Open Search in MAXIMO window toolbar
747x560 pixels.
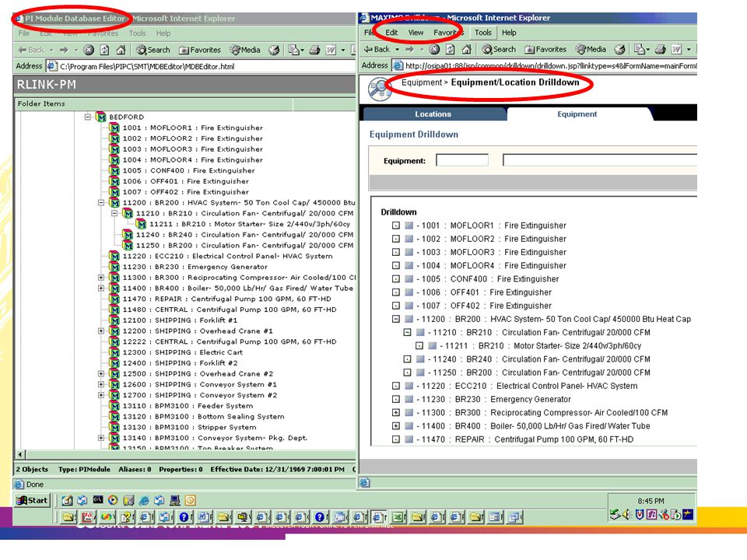coord(499,49)
